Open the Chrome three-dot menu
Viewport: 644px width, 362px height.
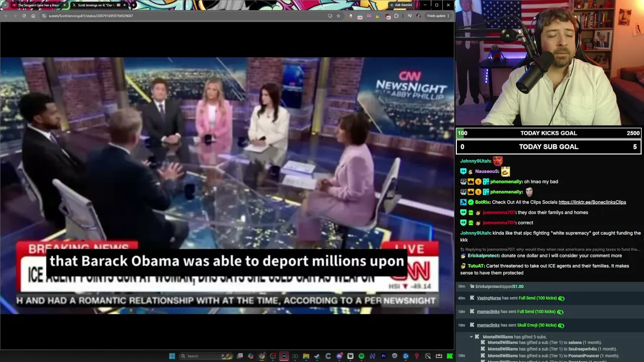tap(448, 16)
